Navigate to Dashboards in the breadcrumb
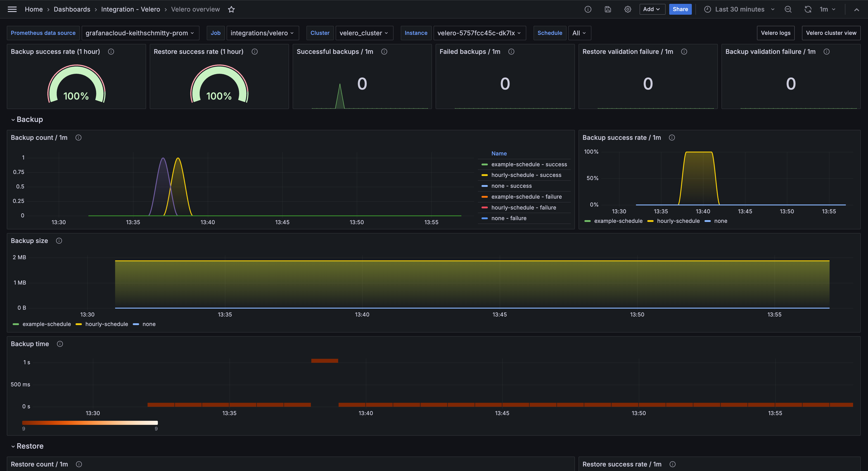 tap(72, 9)
